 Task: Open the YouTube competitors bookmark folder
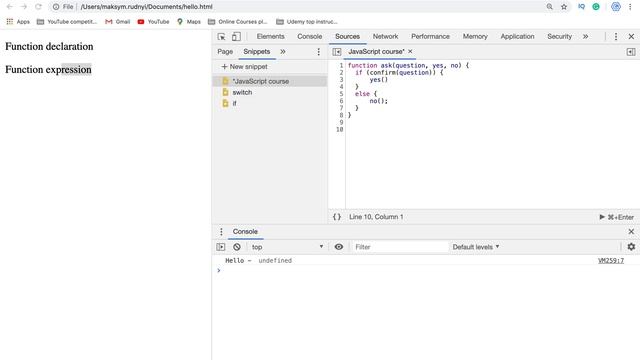[67, 22]
